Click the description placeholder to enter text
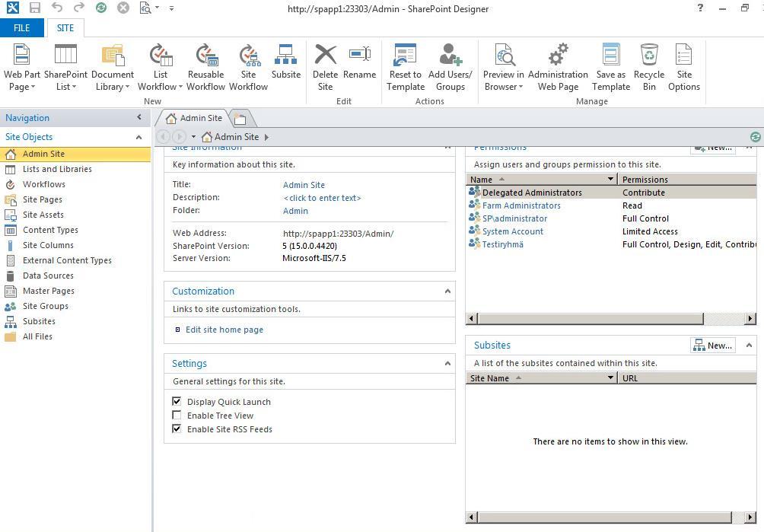This screenshot has height=532, width=764. (322, 198)
